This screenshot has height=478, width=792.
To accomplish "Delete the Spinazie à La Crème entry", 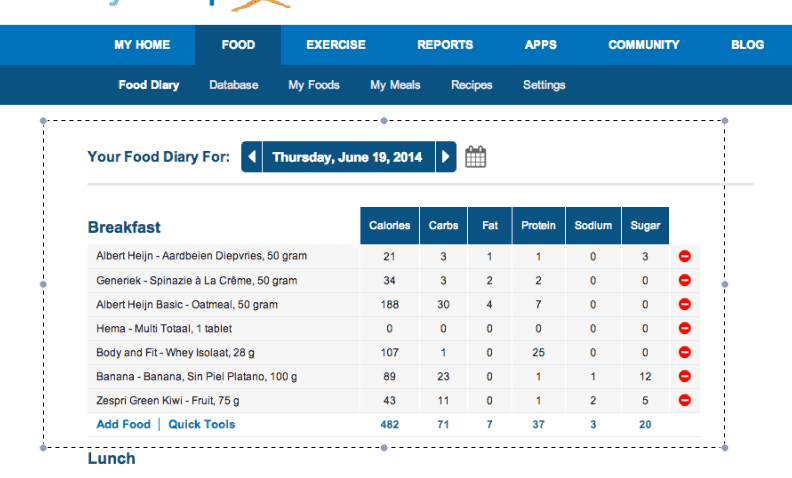I will pos(685,280).
